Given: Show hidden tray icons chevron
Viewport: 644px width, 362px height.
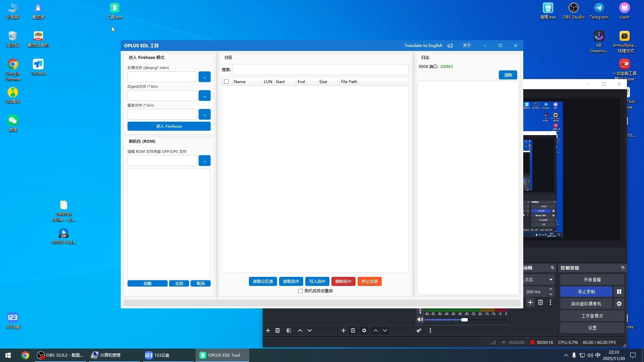Looking at the screenshot, I should point(566,355).
